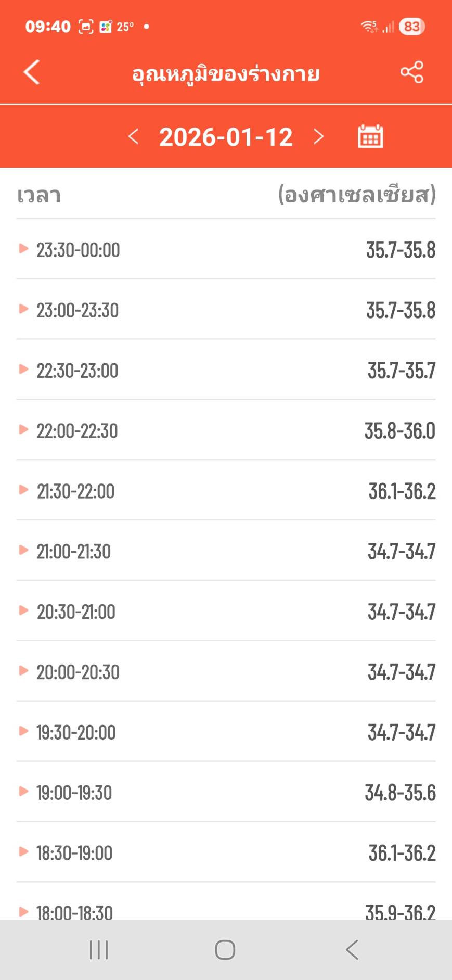452x980 pixels.
Task: Tap the Android home button
Action: (x=225, y=949)
